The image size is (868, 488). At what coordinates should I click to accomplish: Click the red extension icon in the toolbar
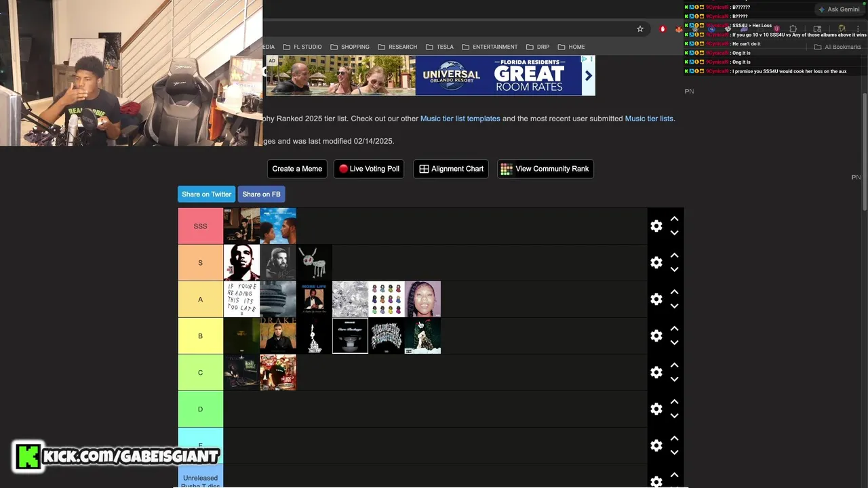click(x=663, y=29)
